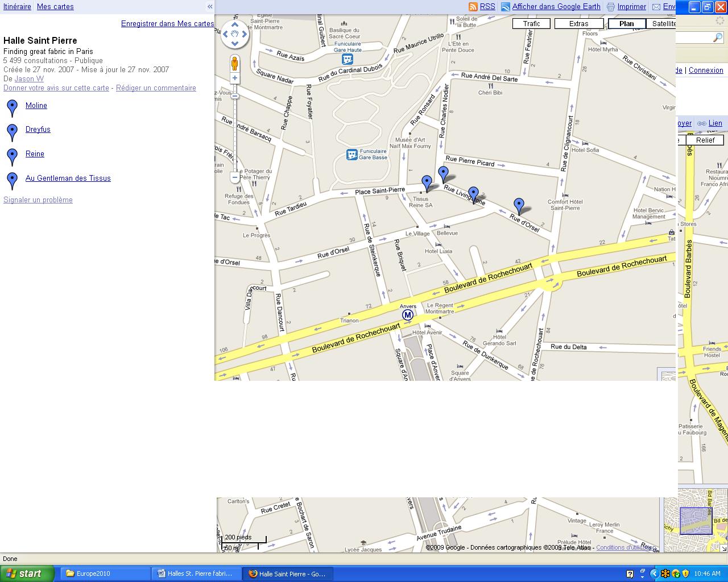This screenshot has height=582, width=728.
Task: Click the search magnifier icon
Action: [x=718, y=38]
